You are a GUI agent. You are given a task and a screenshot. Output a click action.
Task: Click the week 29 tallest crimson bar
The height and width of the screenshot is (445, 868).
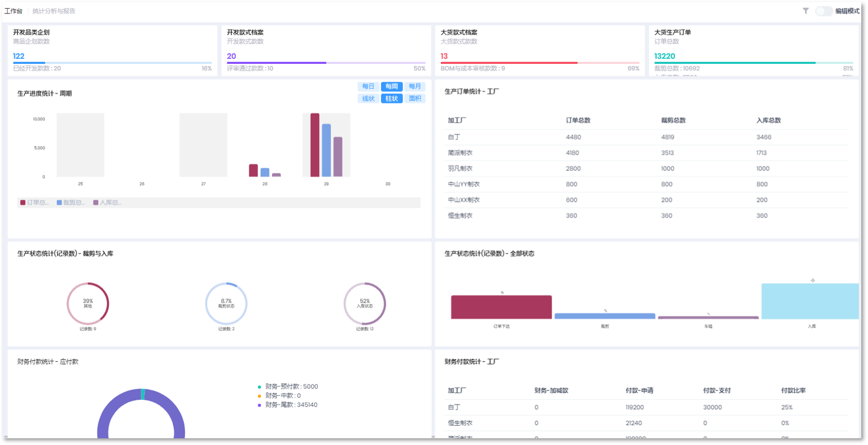[x=315, y=145]
